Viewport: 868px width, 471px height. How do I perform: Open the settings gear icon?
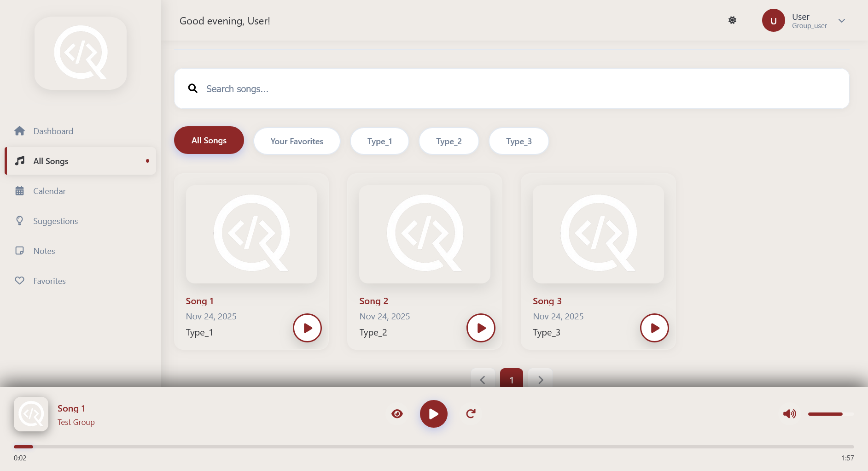pyautogui.click(x=732, y=20)
